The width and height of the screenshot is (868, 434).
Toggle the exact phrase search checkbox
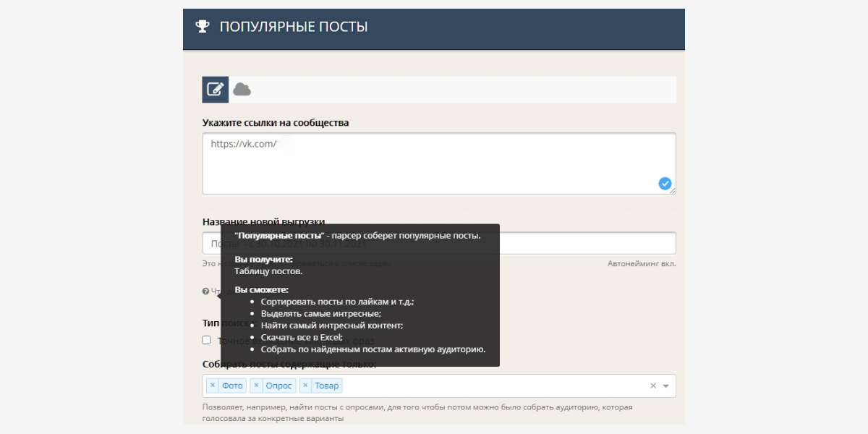coord(207,340)
